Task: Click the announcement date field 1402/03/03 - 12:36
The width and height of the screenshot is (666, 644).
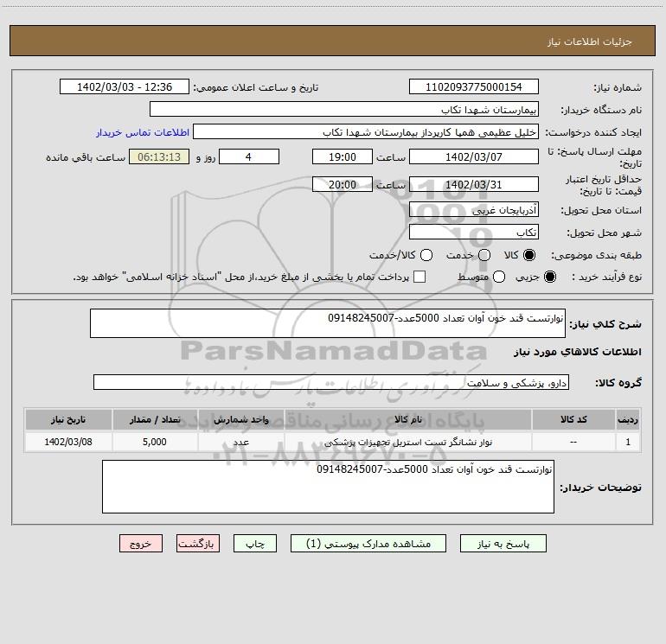Action: click(x=125, y=86)
